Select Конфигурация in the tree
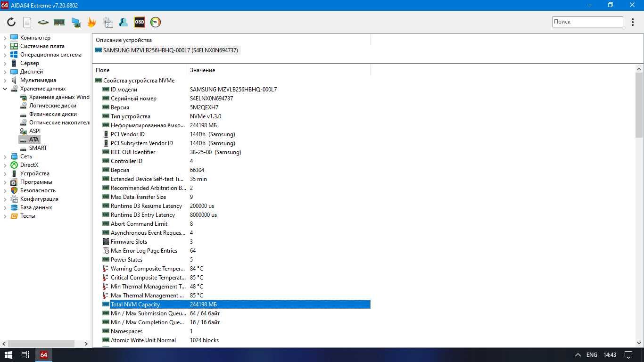The image size is (644, 362). point(39,199)
